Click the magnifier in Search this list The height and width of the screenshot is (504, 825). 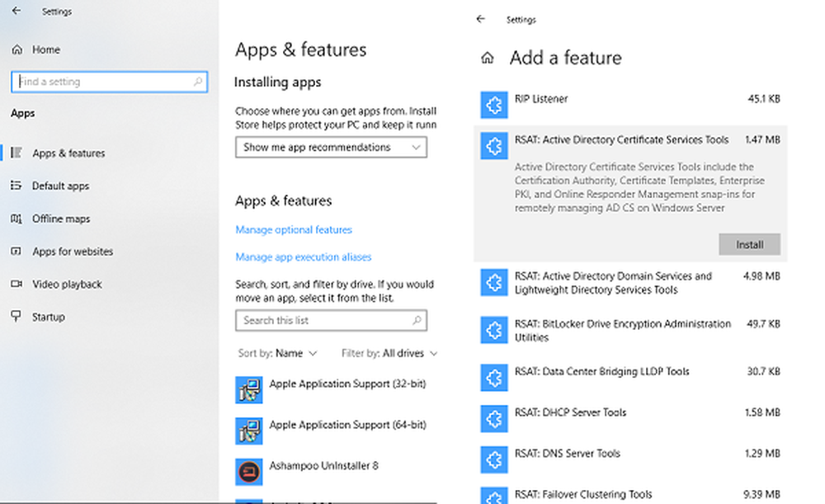(x=417, y=320)
